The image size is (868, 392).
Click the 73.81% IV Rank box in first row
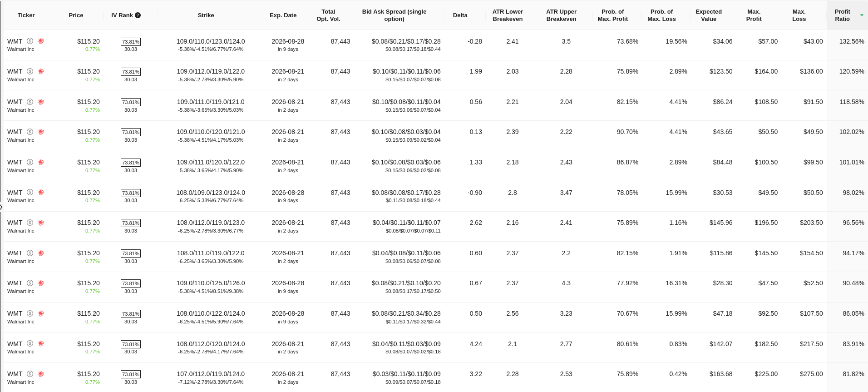(x=131, y=42)
